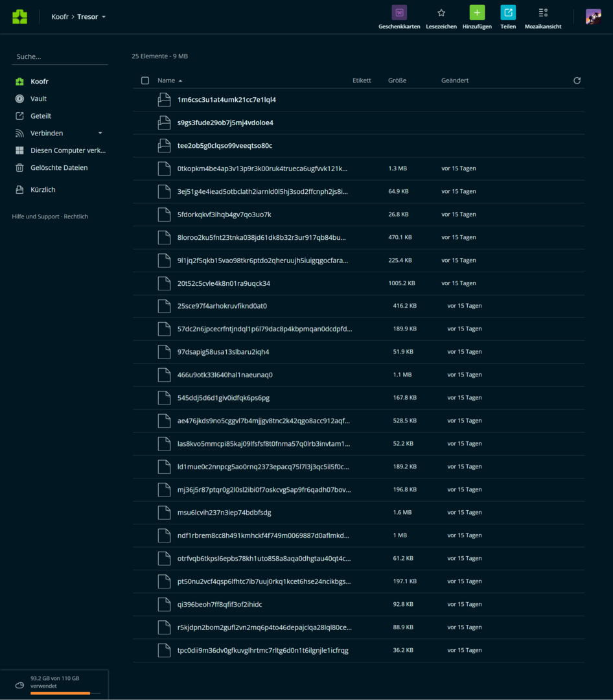Open the Rechtlich link

(76, 216)
